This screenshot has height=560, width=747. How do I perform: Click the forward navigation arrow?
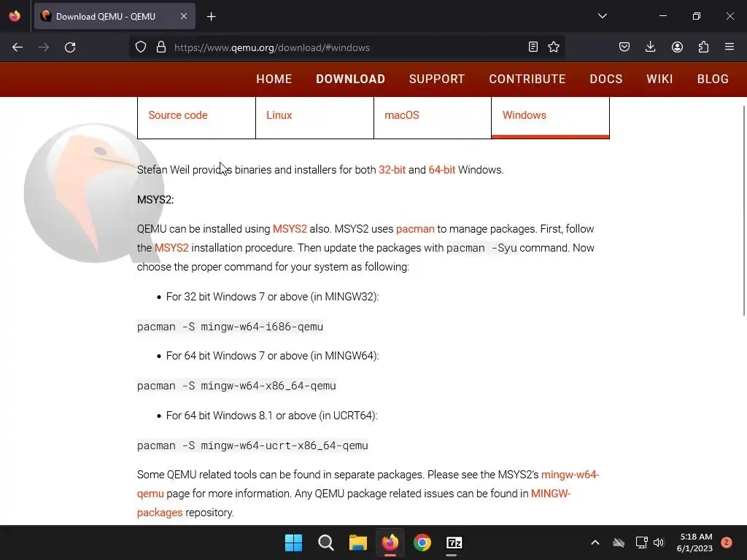pyautogui.click(x=44, y=47)
